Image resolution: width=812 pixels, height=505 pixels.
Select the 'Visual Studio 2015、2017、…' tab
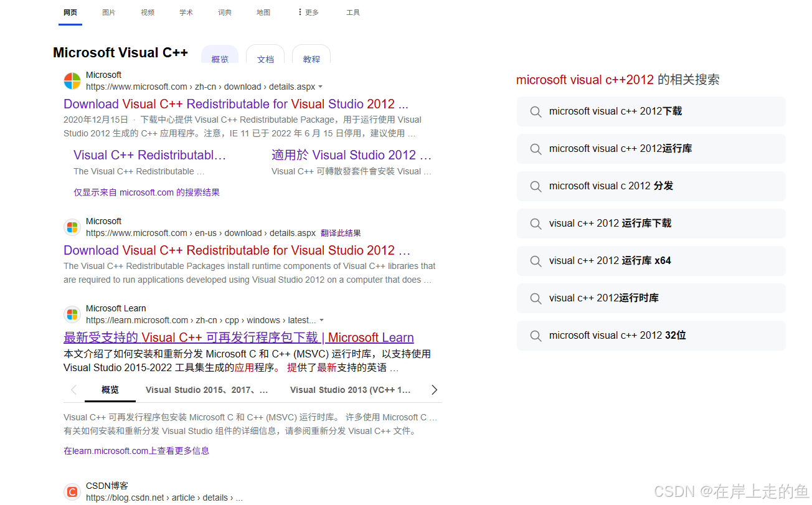(207, 390)
